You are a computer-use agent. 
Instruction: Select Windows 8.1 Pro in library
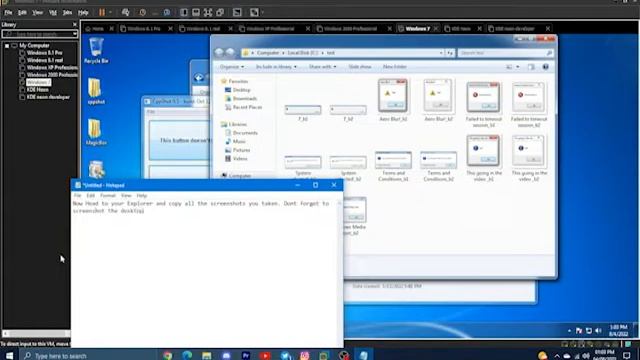44,53
